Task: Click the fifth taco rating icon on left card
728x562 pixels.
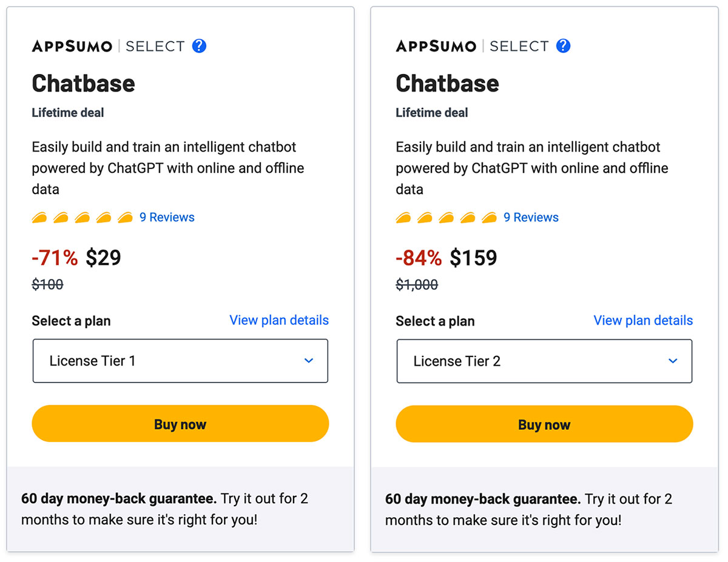Action: tap(124, 217)
